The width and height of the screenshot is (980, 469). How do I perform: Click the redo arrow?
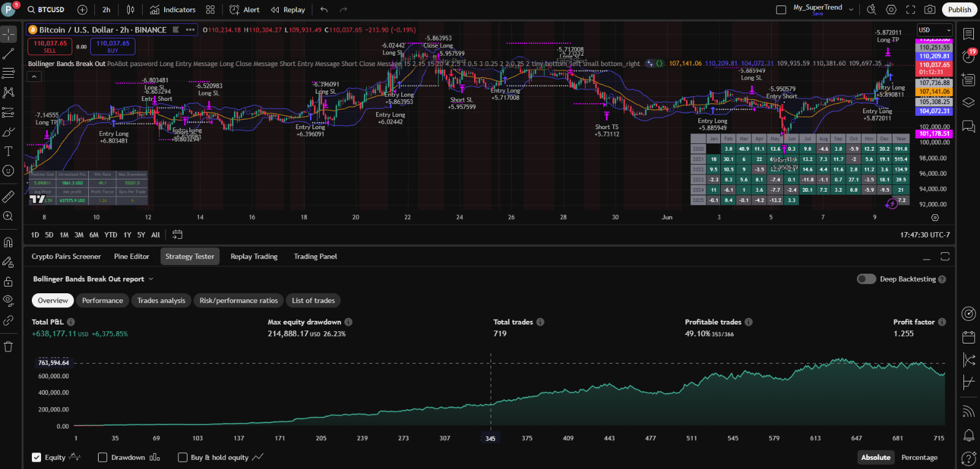click(x=344, y=10)
